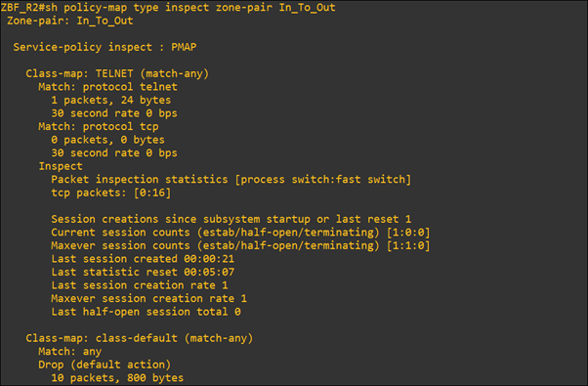This screenshot has height=386, width=588.
Task: Click the Inspect action keyword
Action: tap(61, 166)
